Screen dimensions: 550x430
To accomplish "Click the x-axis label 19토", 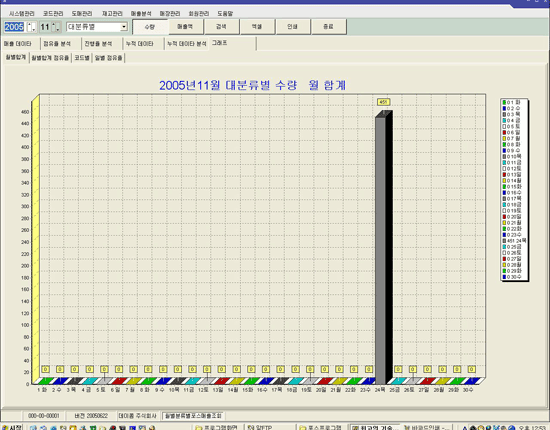I will (x=307, y=390).
